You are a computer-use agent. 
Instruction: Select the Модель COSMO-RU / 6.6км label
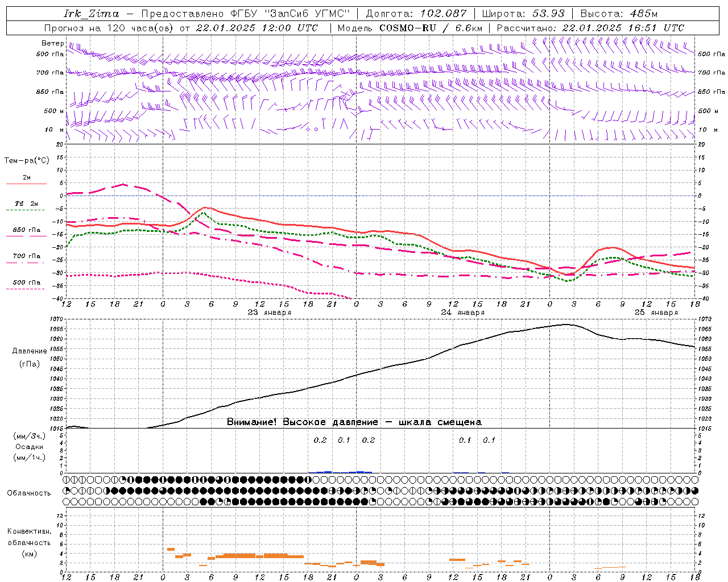(410, 28)
